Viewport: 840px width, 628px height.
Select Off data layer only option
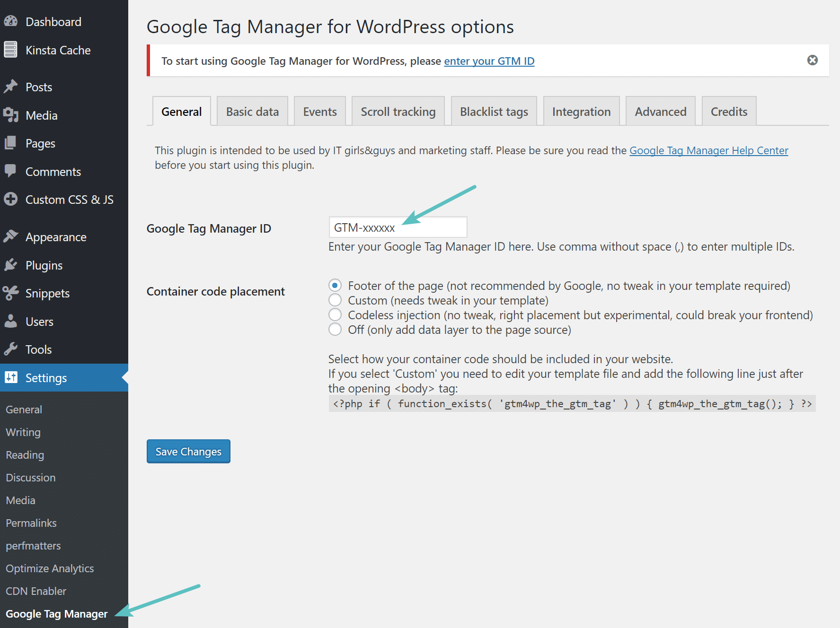pyautogui.click(x=335, y=330)
